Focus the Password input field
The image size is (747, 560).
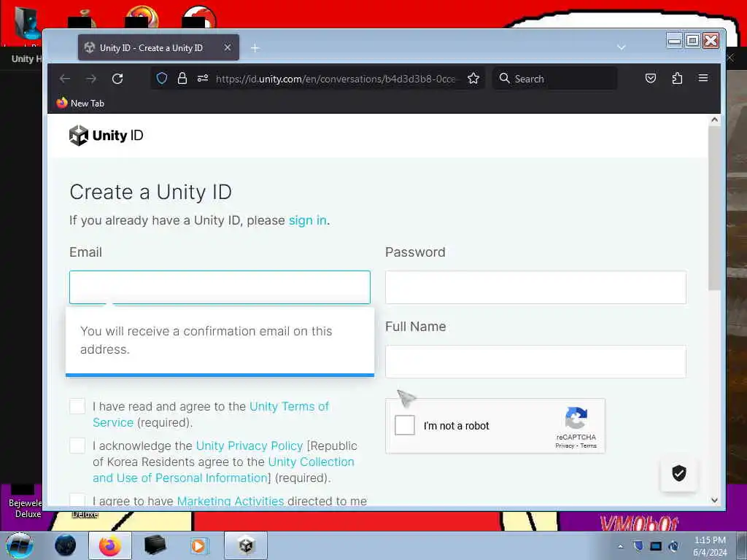(x=535, y=287)
